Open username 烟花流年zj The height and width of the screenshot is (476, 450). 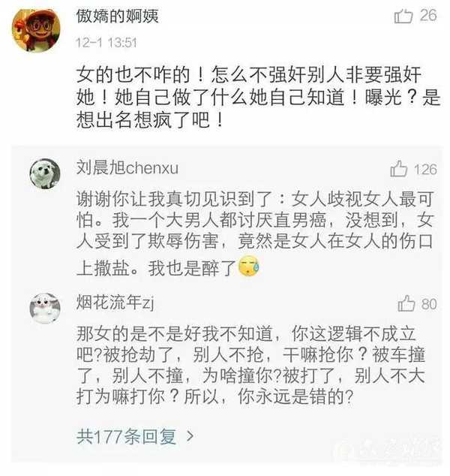coord(115,303)
